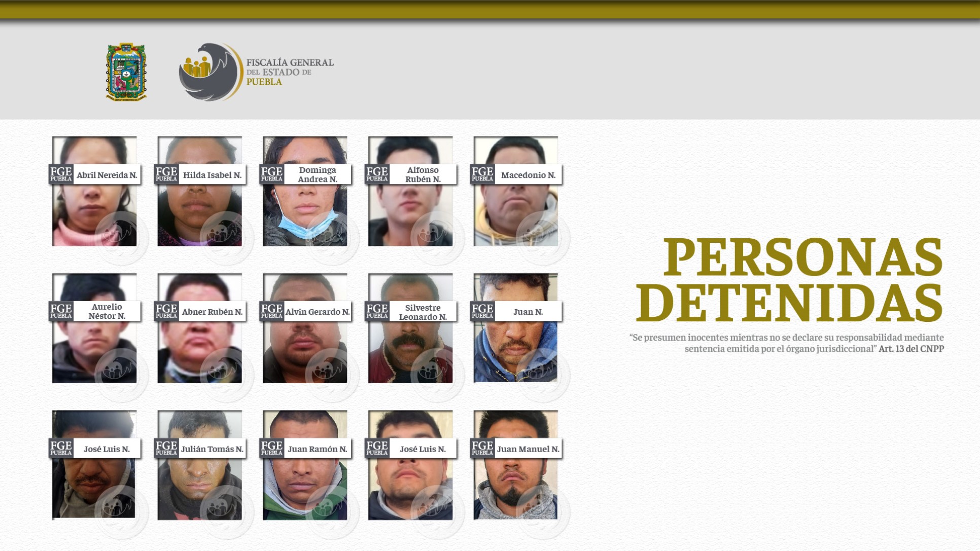Open the photo above the Macedonio N. label
The height and width of the screenshot is (551, 980).
coord(516,150)
